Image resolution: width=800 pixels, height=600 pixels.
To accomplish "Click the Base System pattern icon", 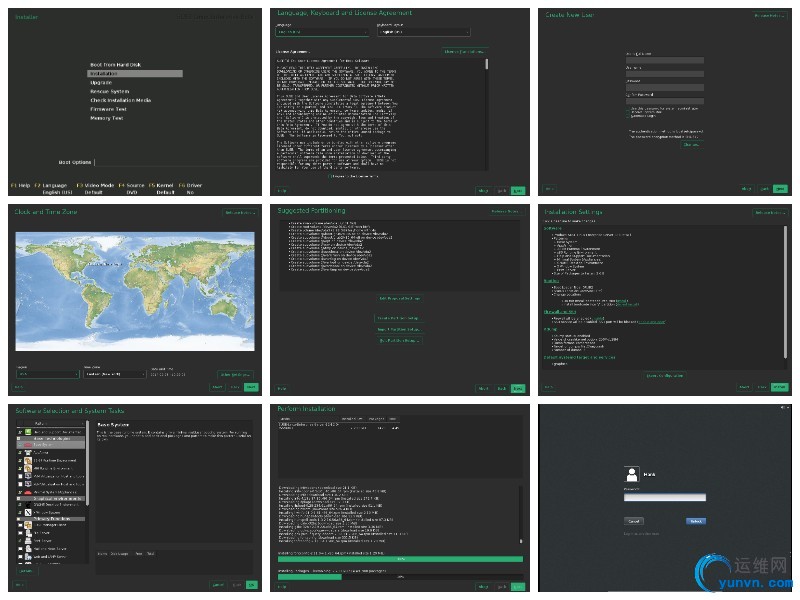I will tap(28, 445).
